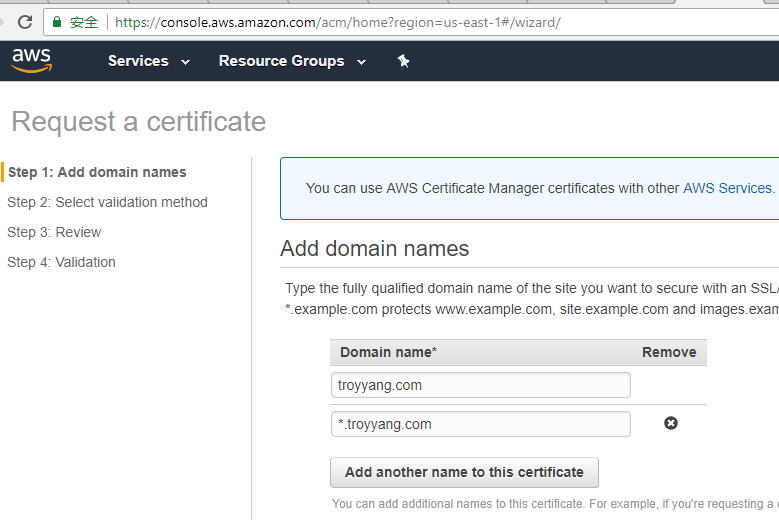Jump to Step 3: Review
Screen dimensions: 779x520
click(x=54, y=232)
